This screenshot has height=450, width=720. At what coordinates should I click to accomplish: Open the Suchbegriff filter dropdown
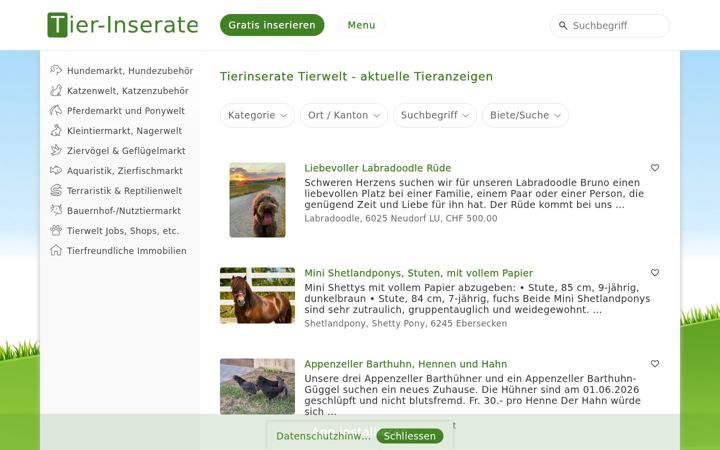(x=435, y=115)
